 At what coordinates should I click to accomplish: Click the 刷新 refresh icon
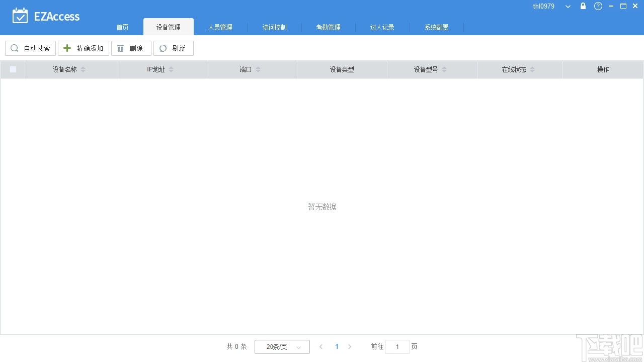point(163,48)
